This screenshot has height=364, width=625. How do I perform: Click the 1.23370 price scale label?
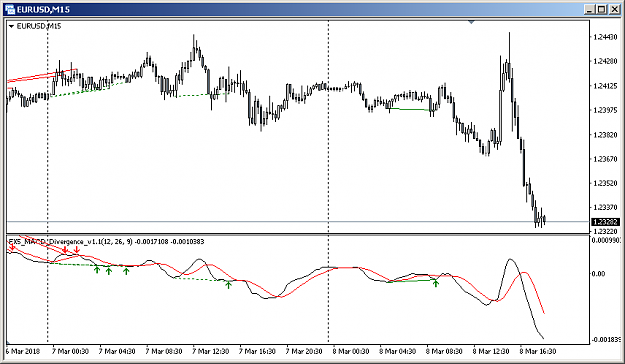pos(605,208)
